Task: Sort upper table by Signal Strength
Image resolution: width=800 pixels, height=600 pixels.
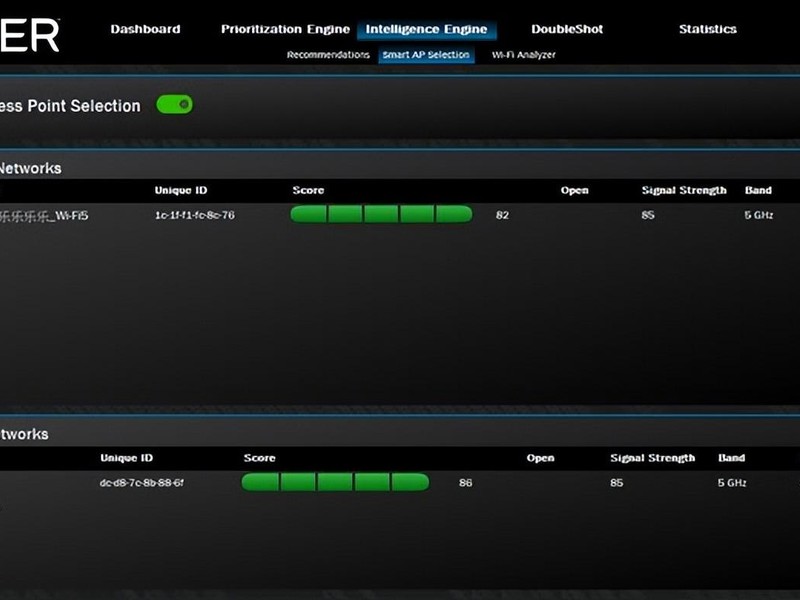Action: tap(684, 190)
